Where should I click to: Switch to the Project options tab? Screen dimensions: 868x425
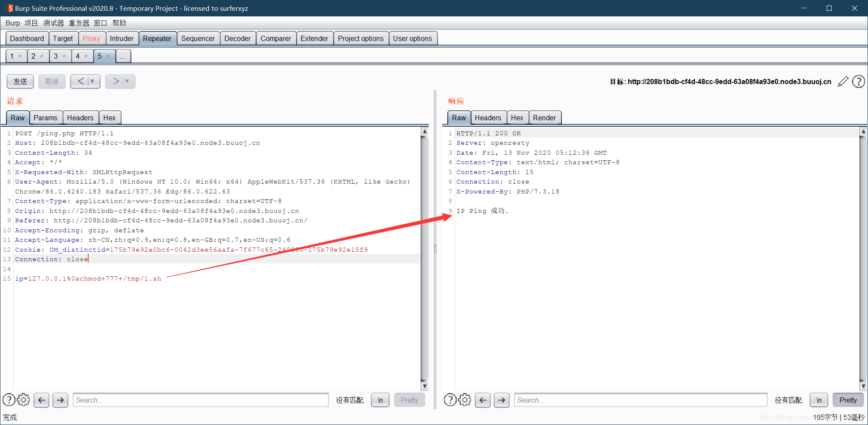coord(361,38)
